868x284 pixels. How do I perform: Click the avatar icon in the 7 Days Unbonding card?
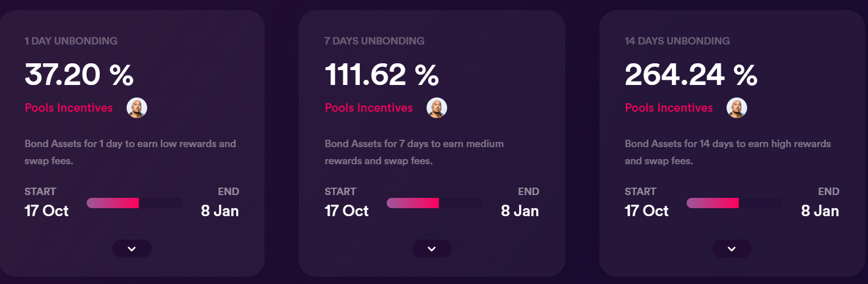click(437, 108)
